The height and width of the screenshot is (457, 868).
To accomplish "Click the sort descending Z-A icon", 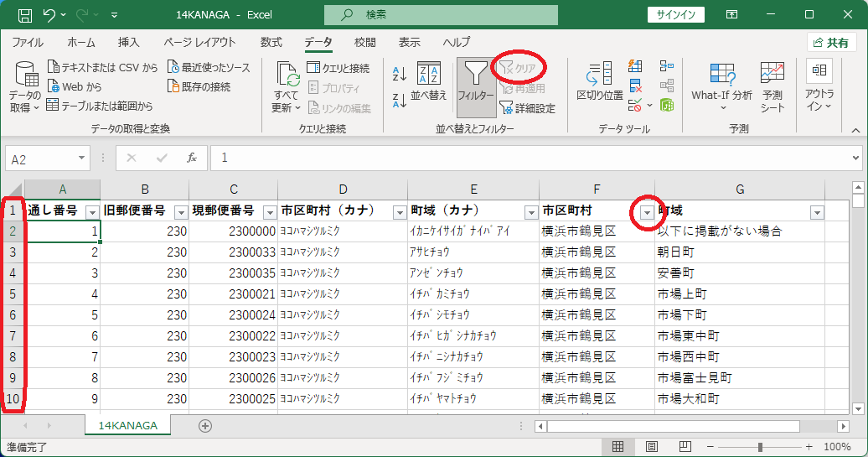I will coord(400,101).
